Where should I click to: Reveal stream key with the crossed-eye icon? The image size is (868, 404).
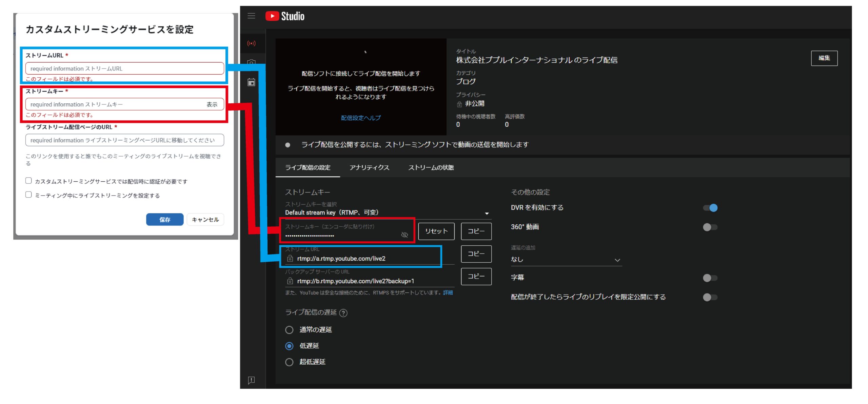point(405,235)
